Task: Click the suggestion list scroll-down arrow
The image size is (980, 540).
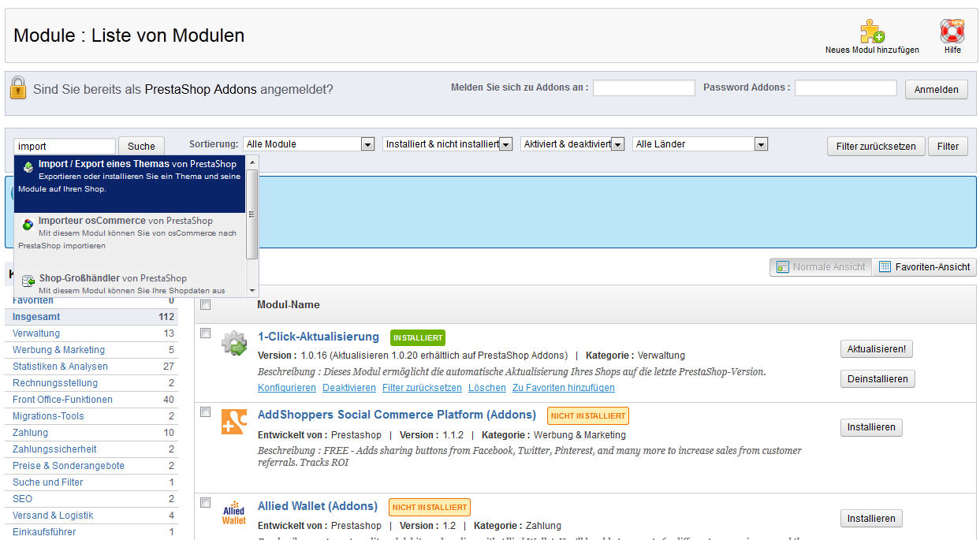Action: 252,291
